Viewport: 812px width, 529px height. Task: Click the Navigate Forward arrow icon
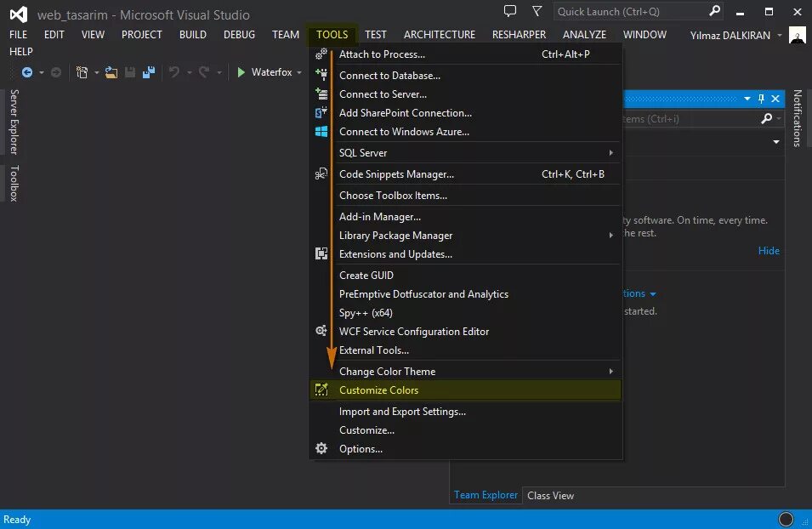(x=56, y=72)
